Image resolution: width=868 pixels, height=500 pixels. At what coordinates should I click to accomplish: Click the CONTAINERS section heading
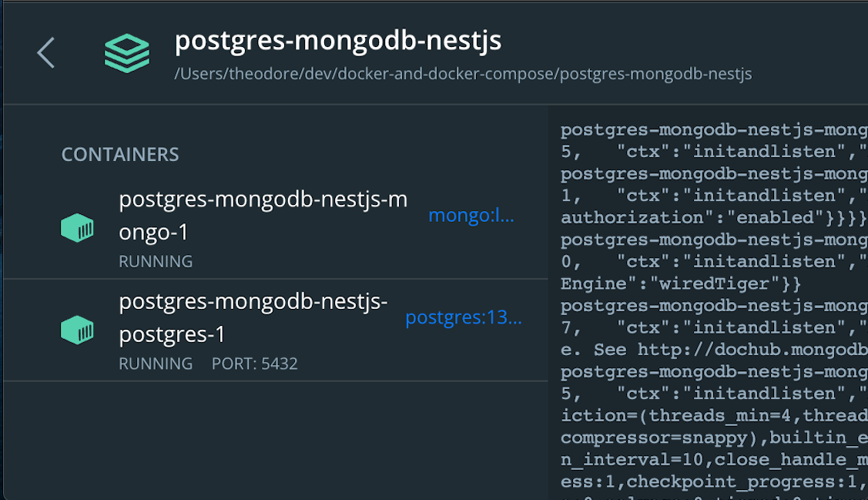point(120,155)
